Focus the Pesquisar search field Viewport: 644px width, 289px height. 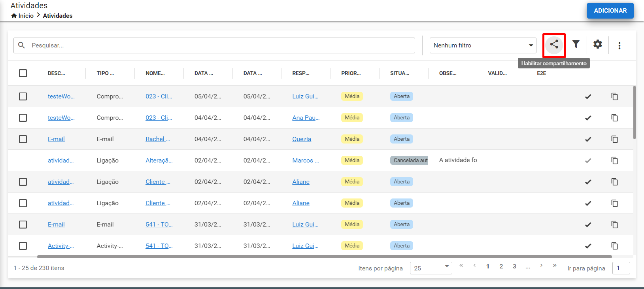(x=214, y=45)
